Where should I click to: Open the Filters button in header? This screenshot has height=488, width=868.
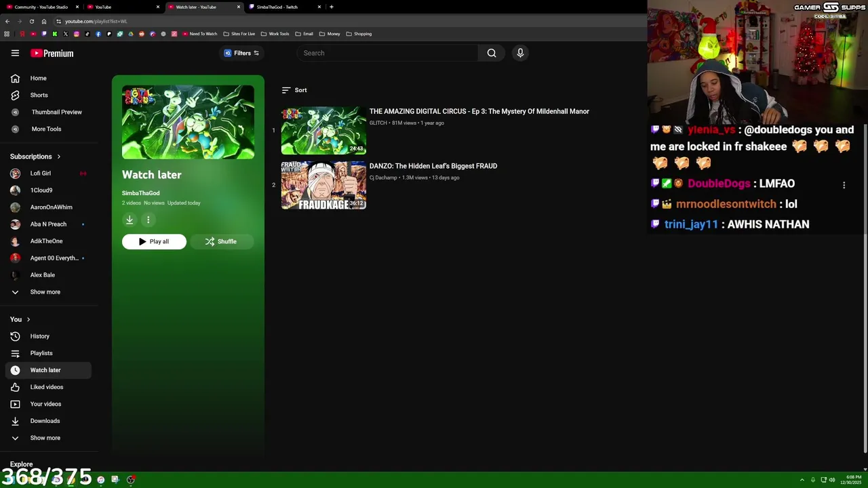pyautogui.click(x=241, y=53)
